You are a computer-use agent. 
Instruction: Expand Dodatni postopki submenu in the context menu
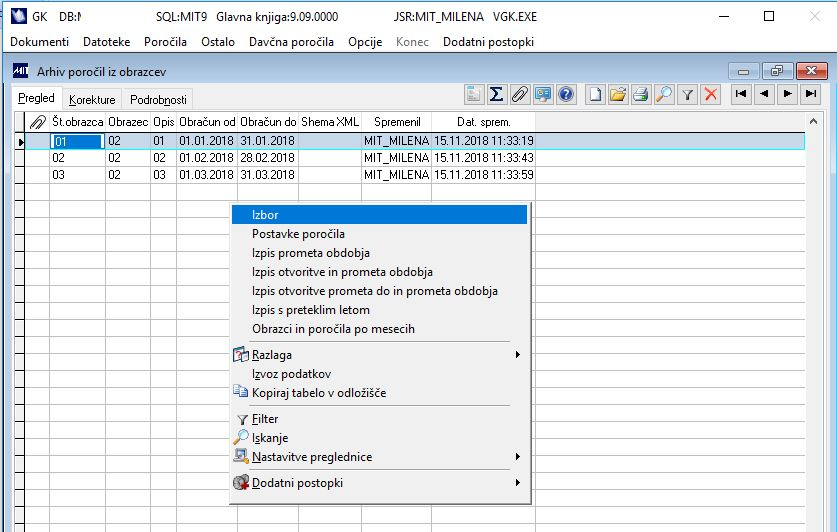[x=380, y=483]
